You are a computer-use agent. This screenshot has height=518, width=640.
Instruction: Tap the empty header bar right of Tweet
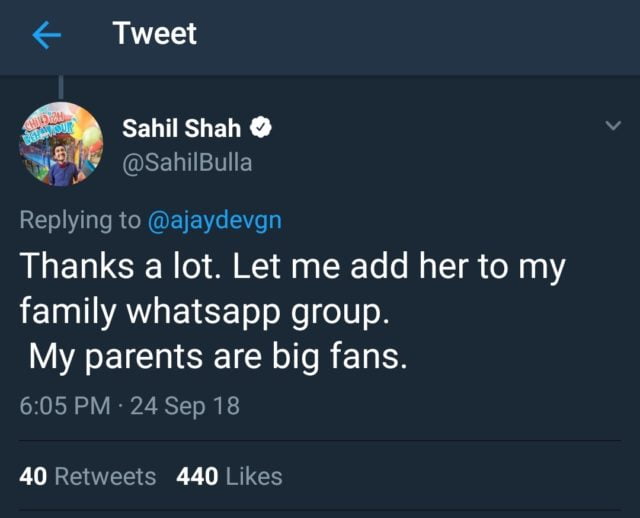click(420, 36)
